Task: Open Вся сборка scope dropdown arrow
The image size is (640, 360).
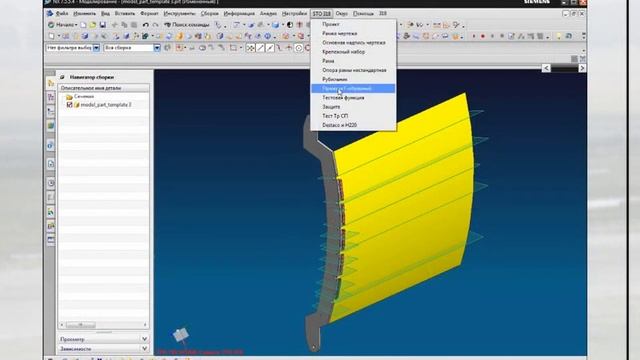Action: point(157,48)
